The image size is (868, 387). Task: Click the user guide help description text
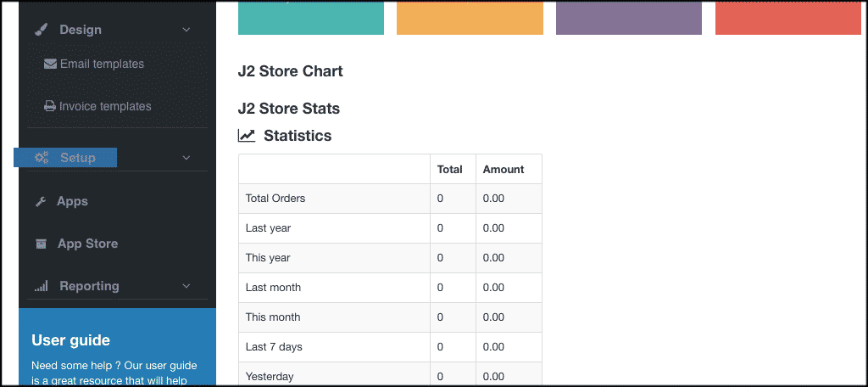point(114,373)
